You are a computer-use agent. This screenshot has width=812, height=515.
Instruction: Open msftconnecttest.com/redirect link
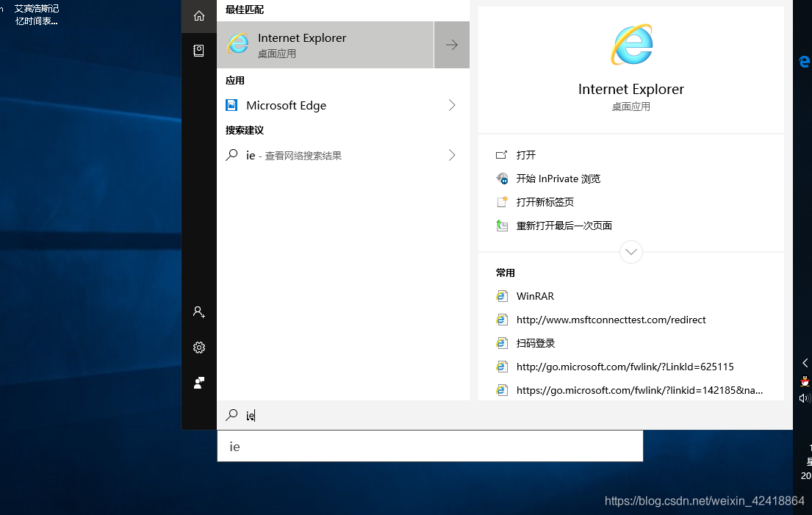coord(611,320)
